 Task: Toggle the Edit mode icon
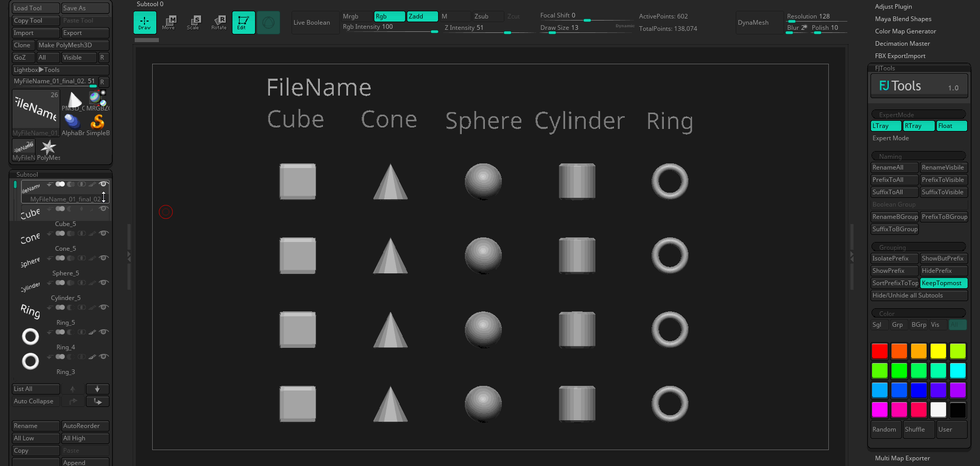pos(243,23)
